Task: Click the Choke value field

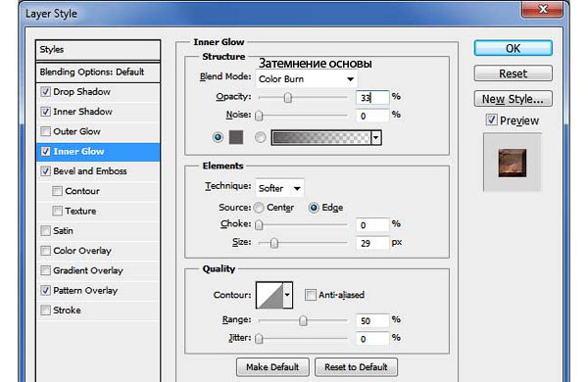Action: click(372, 225)
